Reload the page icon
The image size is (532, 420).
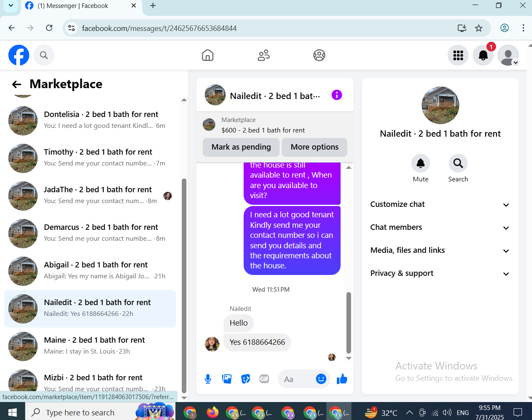(x=49, y=28)
